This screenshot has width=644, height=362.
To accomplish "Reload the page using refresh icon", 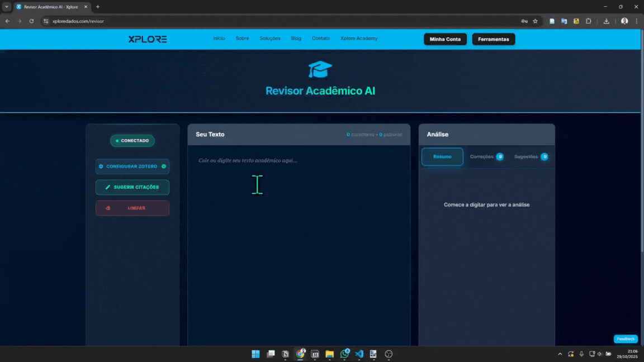I will 31,21.
